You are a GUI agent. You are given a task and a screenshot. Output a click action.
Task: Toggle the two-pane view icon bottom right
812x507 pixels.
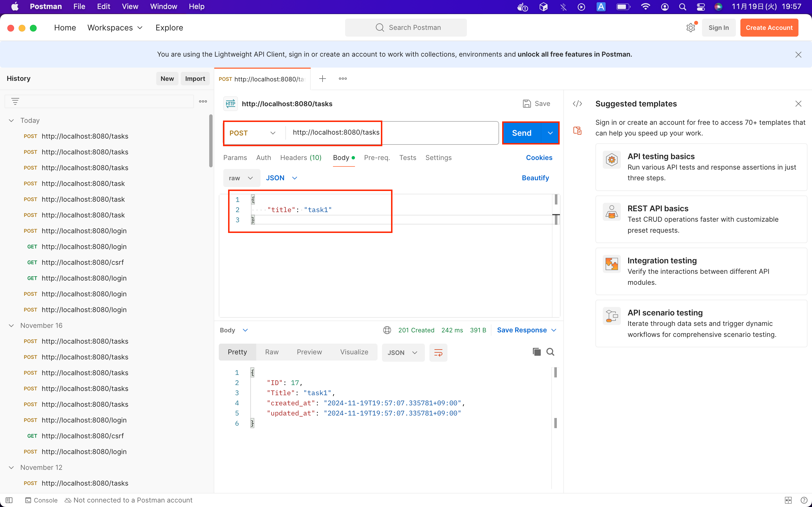tap(788, 500)
